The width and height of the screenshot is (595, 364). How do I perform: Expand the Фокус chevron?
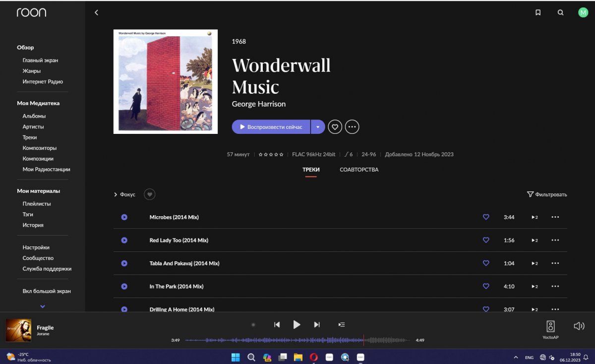116,195
